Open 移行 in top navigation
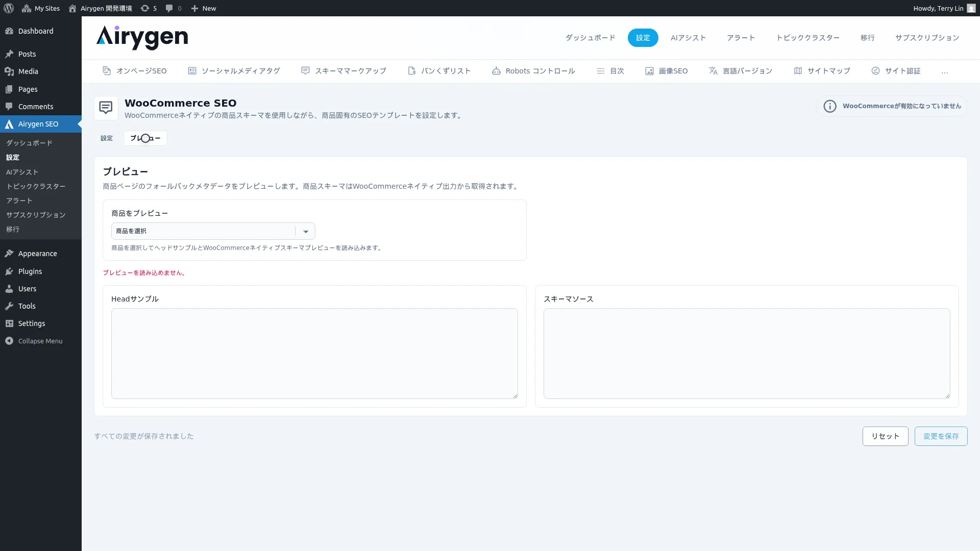 (867, 38)
